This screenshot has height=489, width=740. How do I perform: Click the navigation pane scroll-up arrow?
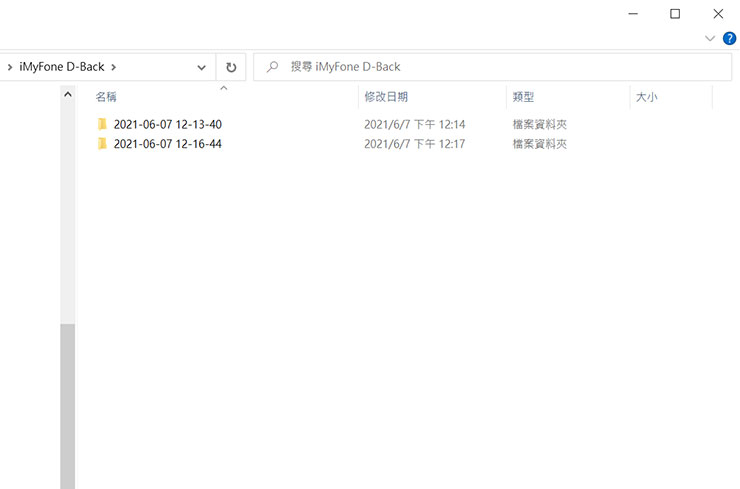(x=67, y=94)
